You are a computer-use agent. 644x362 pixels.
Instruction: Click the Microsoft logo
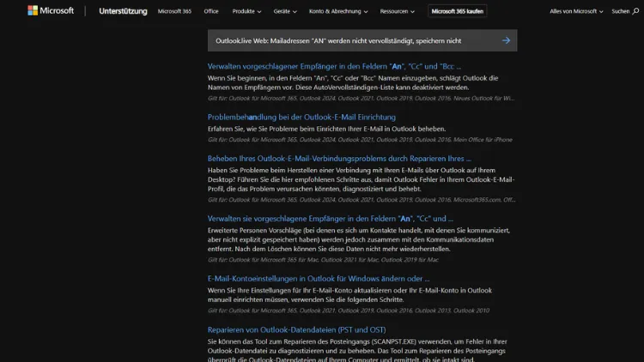(51, 10)
